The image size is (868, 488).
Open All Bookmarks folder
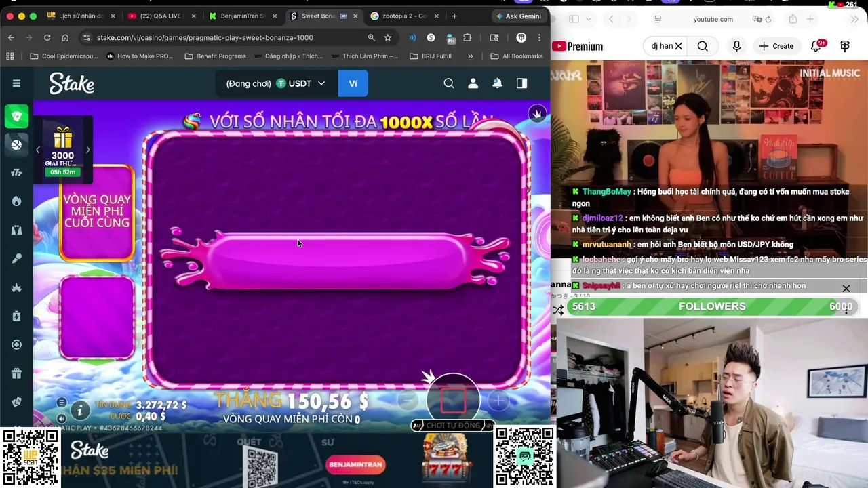(517, 56)
